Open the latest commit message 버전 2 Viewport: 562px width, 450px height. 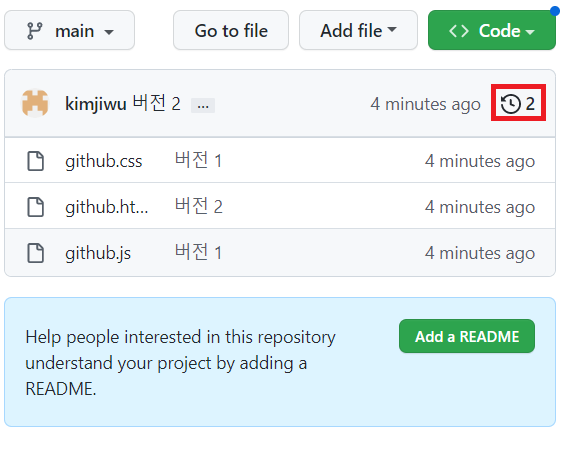156,103
